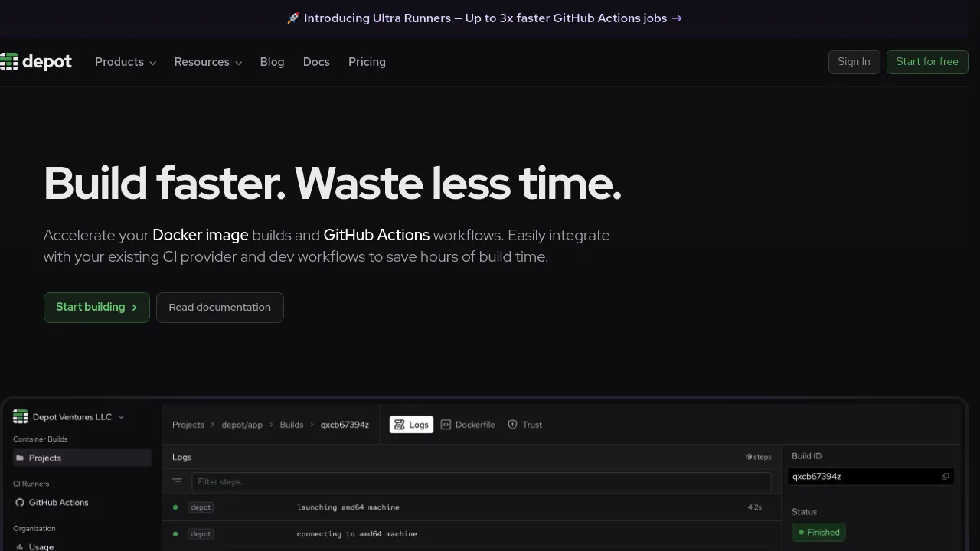Click the Depot Ventures LLC logo icon
Screen dimensions: 980x551
pyautogui.click(x=21, y=417)
